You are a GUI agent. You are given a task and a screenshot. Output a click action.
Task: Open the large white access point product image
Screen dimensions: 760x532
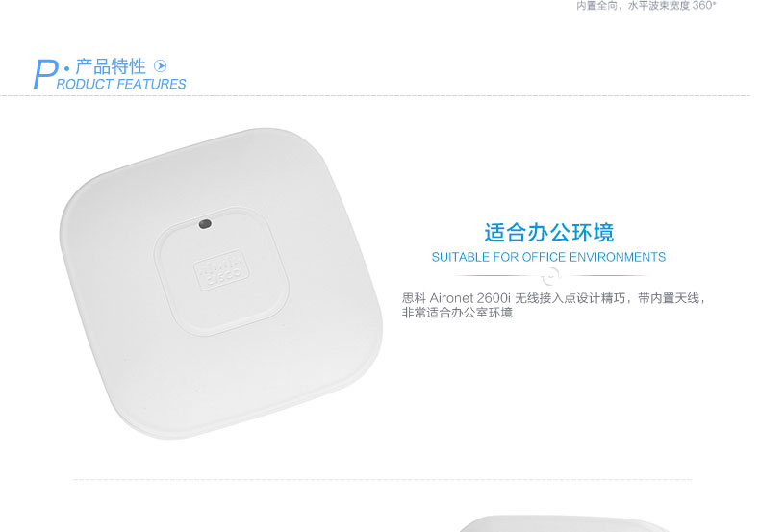221,284
